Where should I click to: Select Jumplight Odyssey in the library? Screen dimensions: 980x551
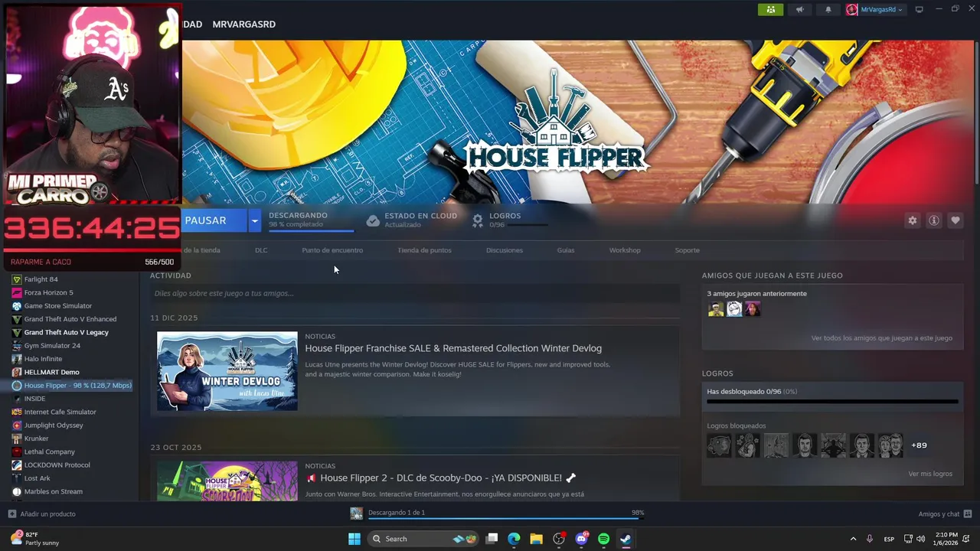tap(54, 425)
